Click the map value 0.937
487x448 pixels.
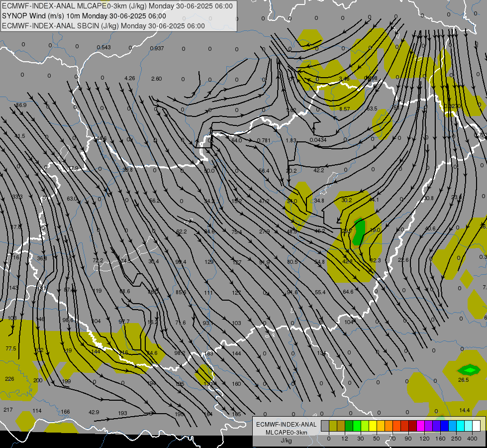[x=157, y=48]
